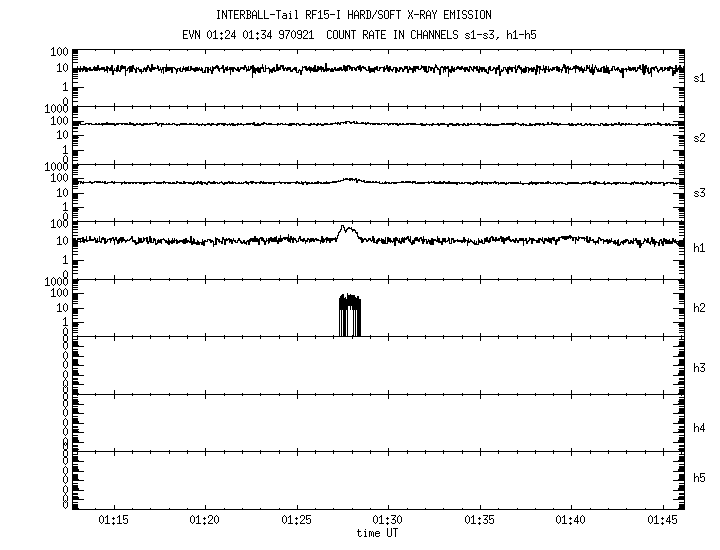Select the 01:30 time tick label
The image size is (720, 550).
pyautogui.click(x=388, y=521)
